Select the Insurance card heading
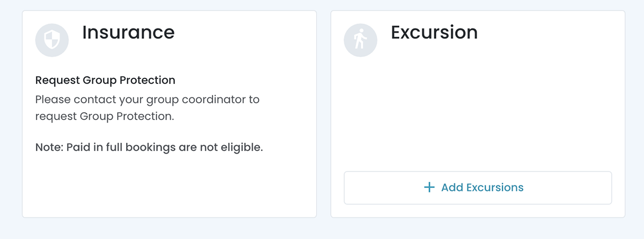Screen dimensions: 644x239 (x=128, y=32)
